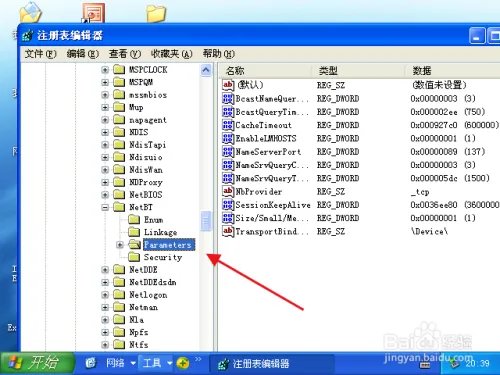
Task: Expand the NetDDE tree node
Action: click(105, 270)
